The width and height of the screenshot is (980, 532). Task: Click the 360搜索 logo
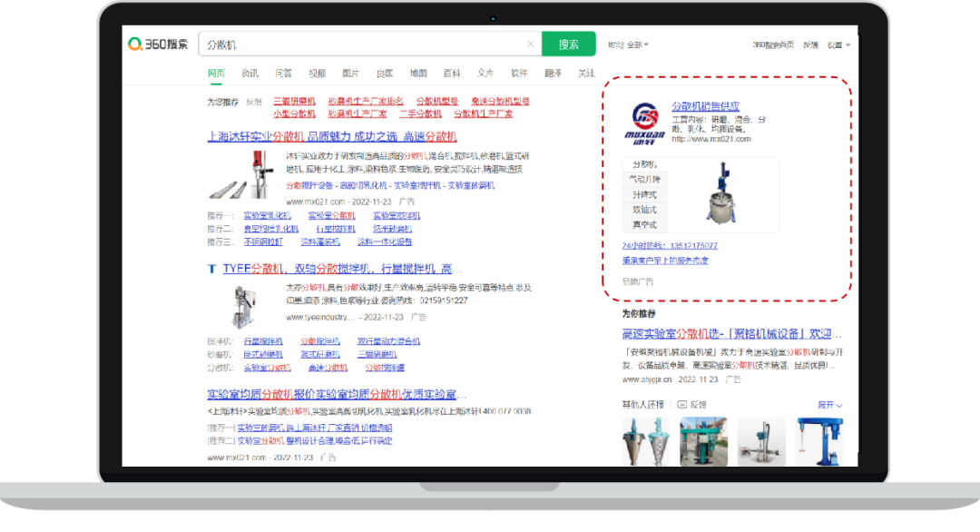point(158,44)
